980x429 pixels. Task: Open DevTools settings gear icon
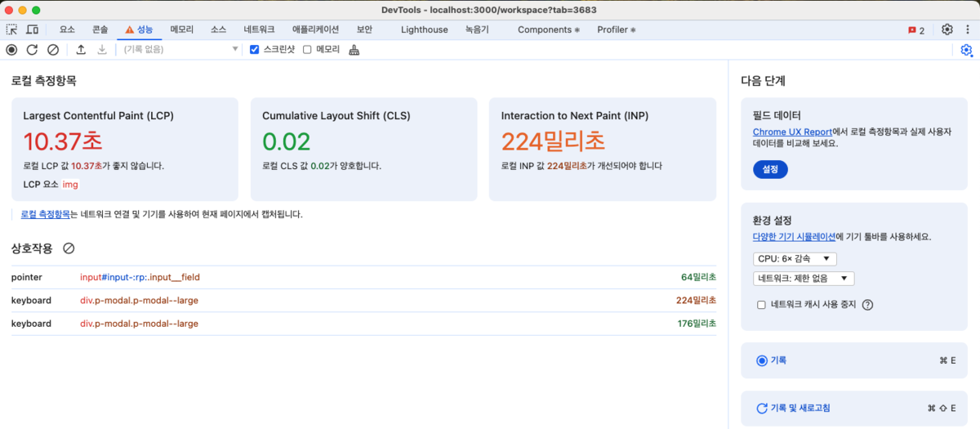(x=947, y=29)
